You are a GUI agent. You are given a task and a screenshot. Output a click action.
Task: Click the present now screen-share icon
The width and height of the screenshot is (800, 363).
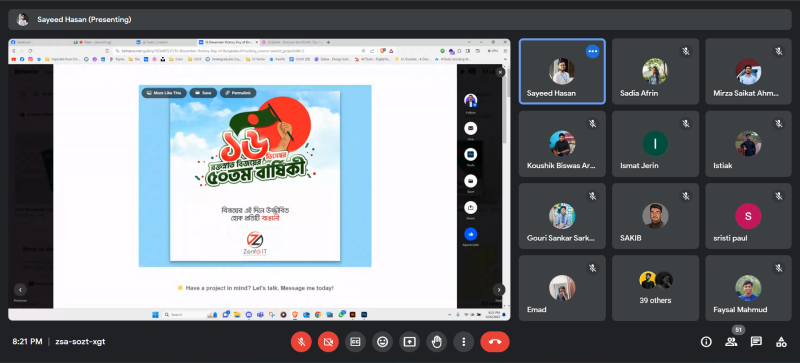[409, 342]
